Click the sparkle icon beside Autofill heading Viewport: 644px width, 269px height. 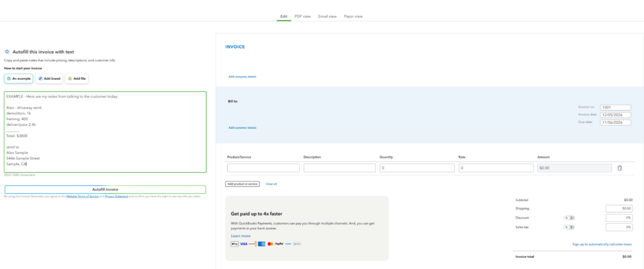(x=7, y=52)
